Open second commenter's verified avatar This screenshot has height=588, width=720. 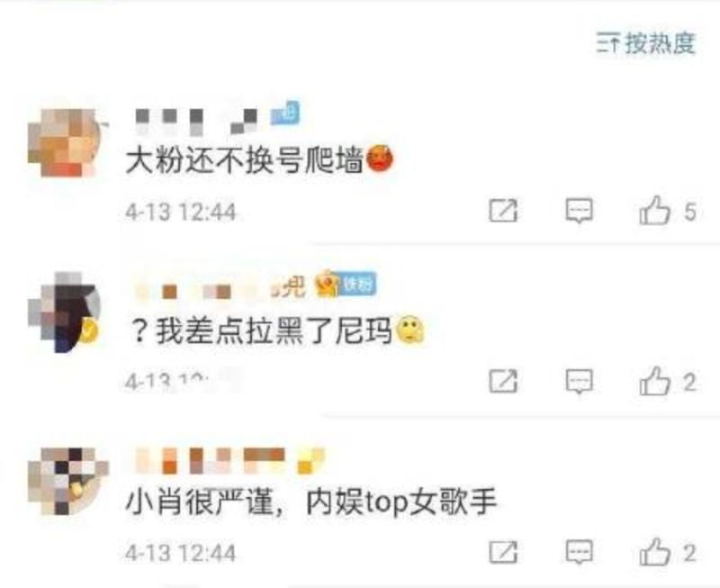64,312
